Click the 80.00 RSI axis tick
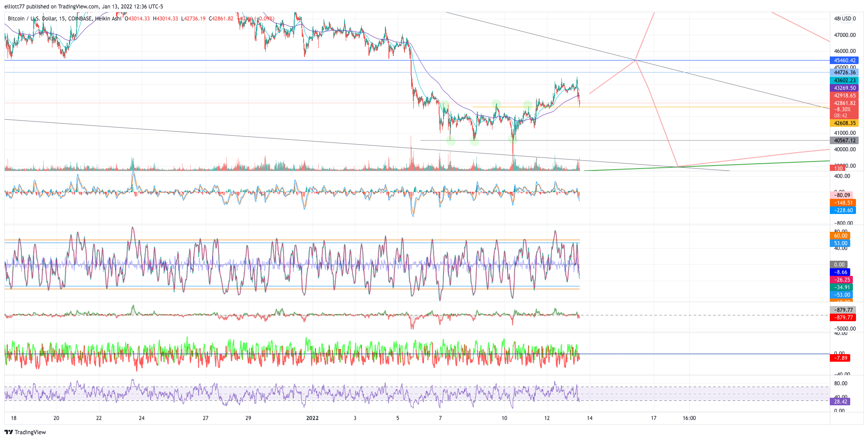The image size is (868, 440). 841,383
